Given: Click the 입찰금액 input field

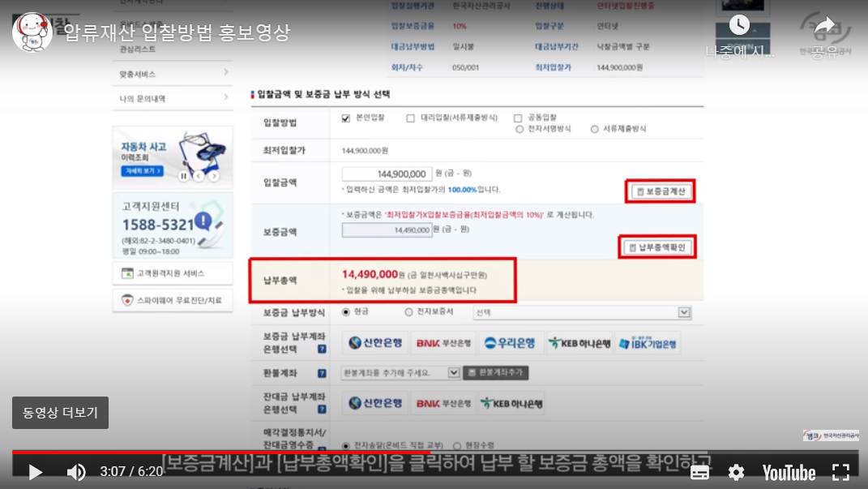Looking at the screenshot, I should [387, 174].
